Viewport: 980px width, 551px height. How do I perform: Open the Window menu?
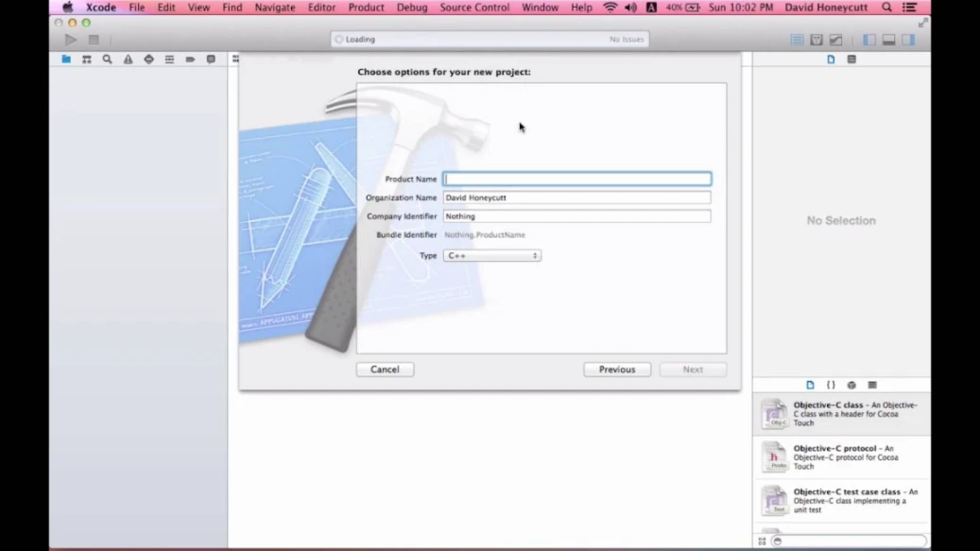(540, 8)
